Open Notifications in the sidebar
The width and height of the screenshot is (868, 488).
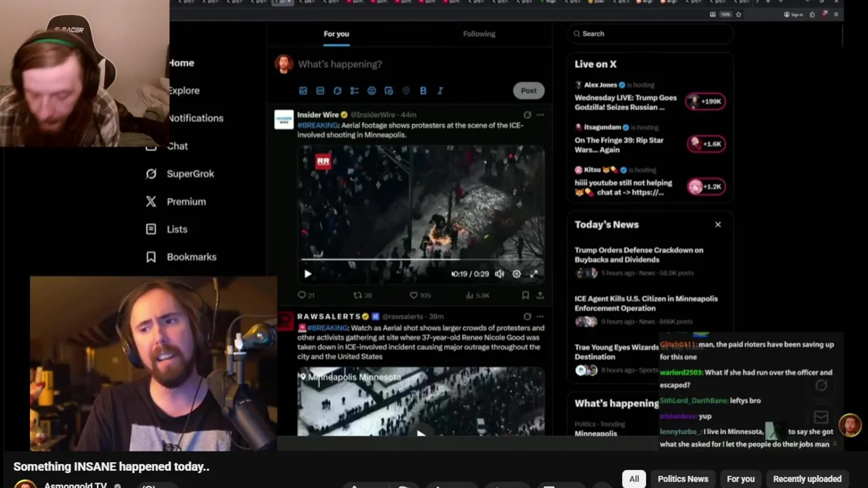coord(196,118)
